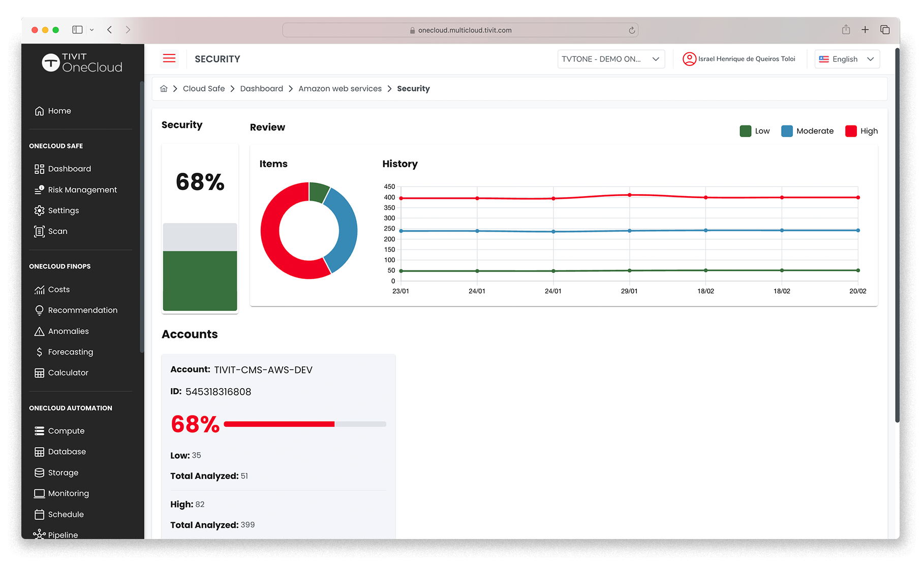Screen dimensions: 924x570
Task: Click account name TIVIT-CMS-AWS-DEV
Action: tap(263, 370)
